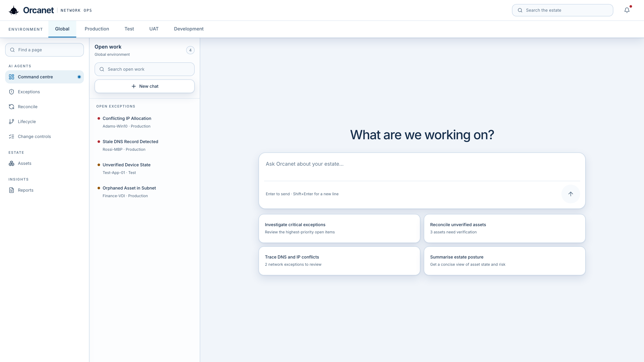Go to Assets page in sidebar

pos(45,163)
